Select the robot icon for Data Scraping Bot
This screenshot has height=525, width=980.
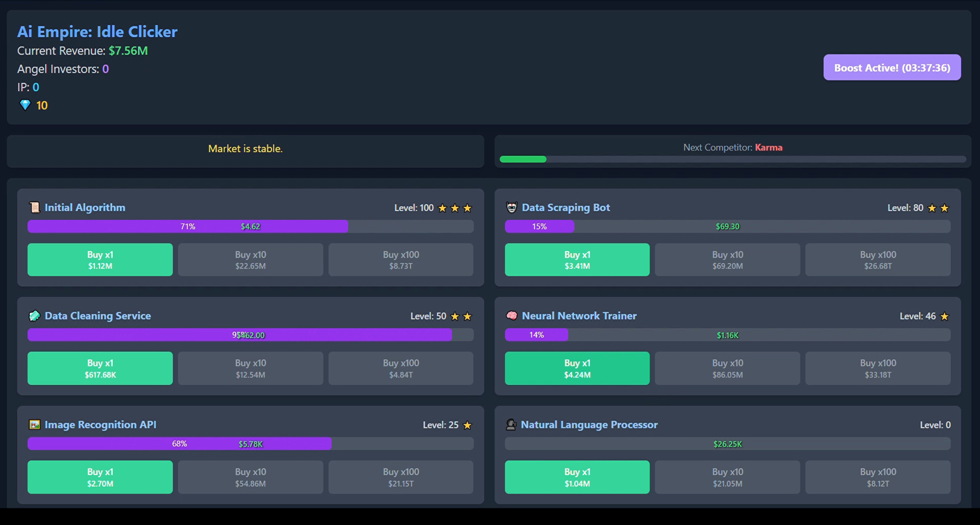[511, 208]
